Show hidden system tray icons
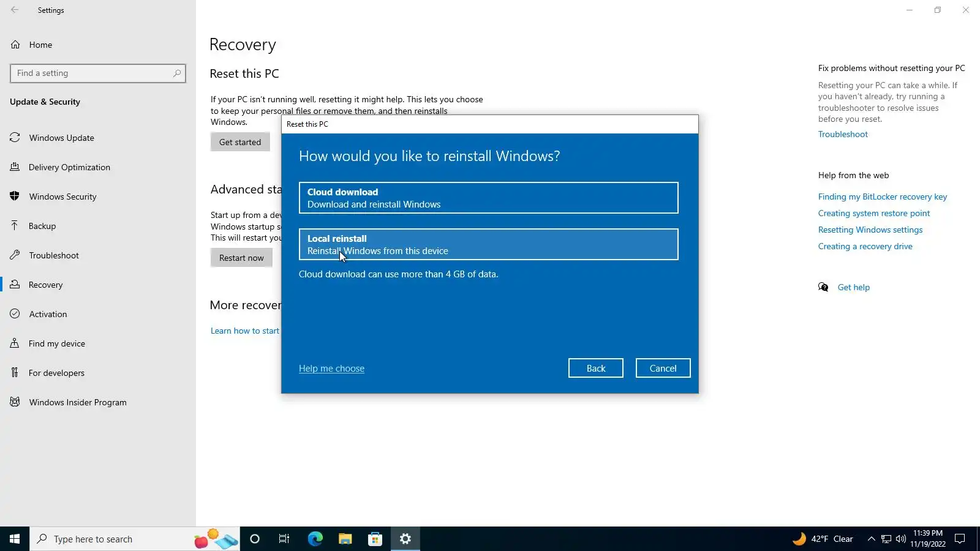This screenshot has height=551, width=980. [x=871, y=539]
